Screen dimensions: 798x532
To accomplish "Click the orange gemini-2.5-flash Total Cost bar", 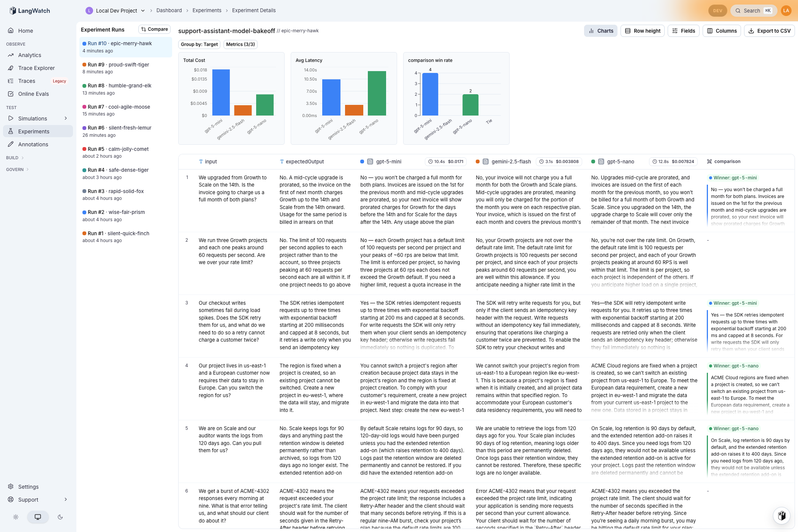I will point(243,110).
